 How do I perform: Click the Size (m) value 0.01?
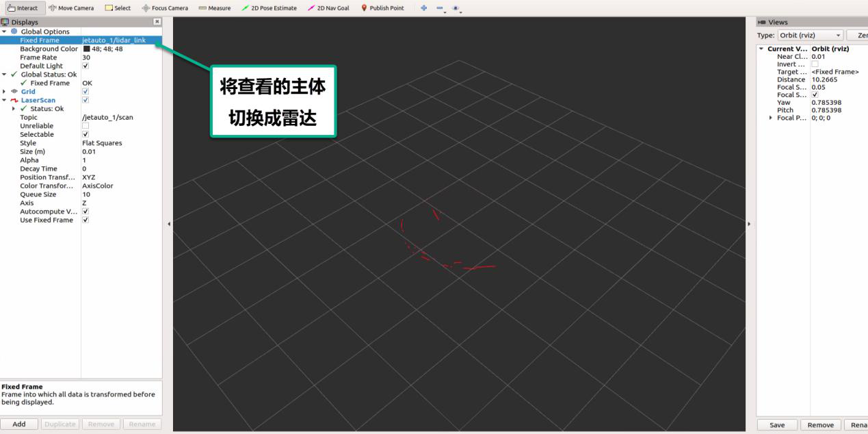(x=89, y=151)
